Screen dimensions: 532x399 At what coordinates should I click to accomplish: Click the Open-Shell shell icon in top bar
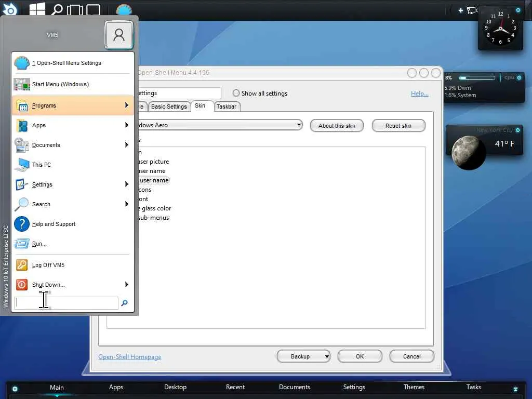pyautogui.click(x=124, y=10)
